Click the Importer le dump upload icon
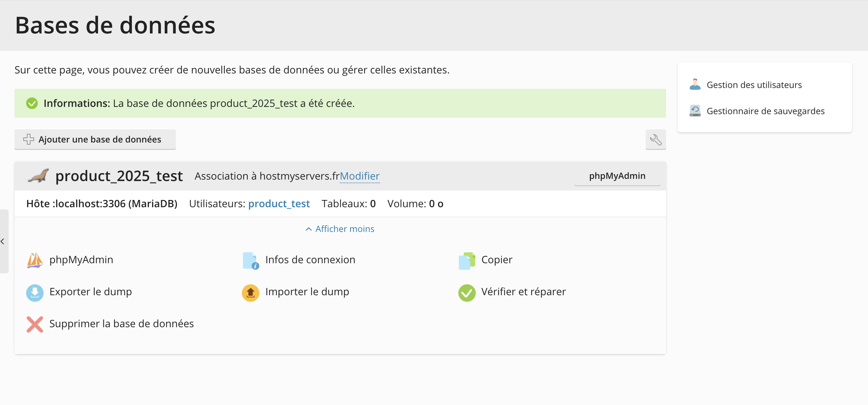This screenshot has height=405, width=868. [x=250, y=292]
